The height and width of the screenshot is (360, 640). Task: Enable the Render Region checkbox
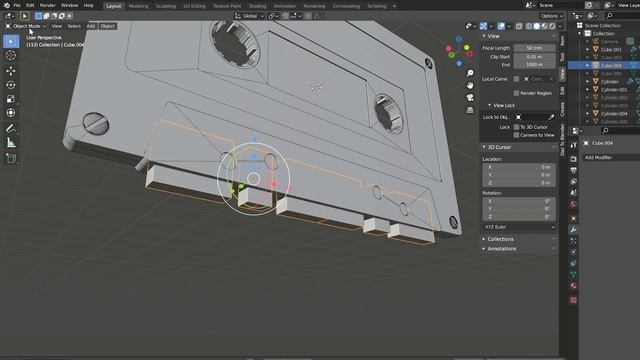516,93
